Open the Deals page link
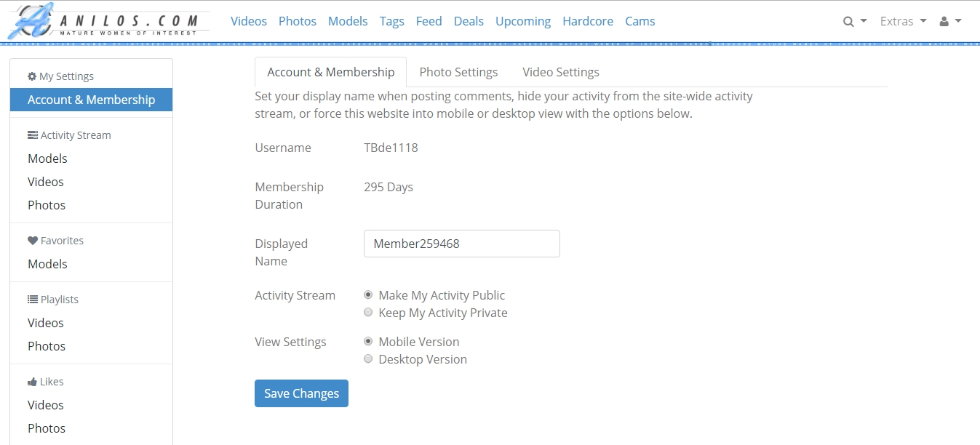This screenshot has width=980, height=445. pos(469,21)
